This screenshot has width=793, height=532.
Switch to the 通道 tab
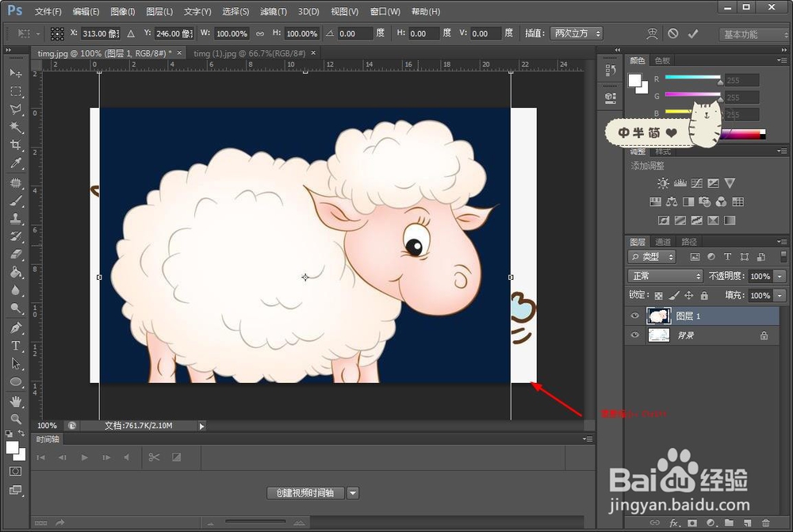coord(662,242)
